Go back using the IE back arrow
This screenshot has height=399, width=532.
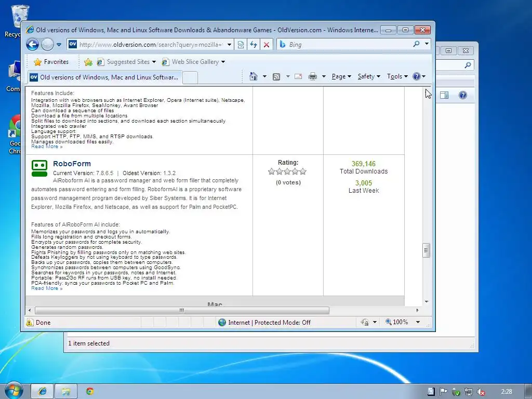[33, 45]
